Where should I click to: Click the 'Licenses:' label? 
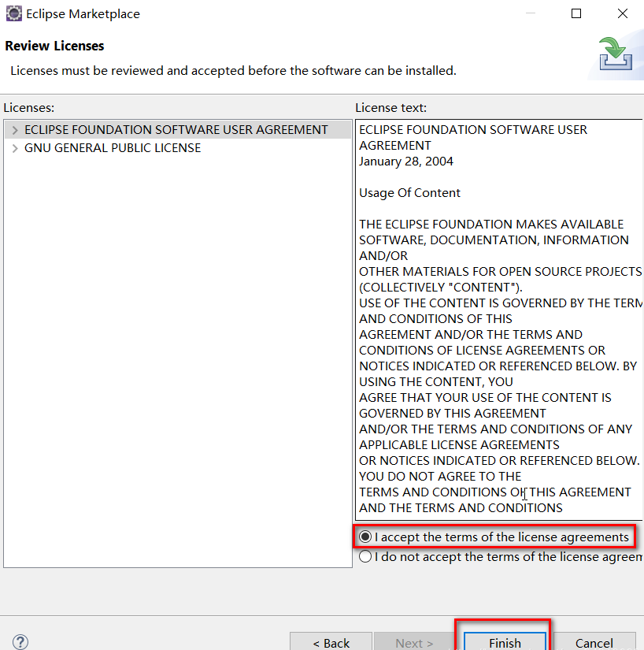(29, 108)
